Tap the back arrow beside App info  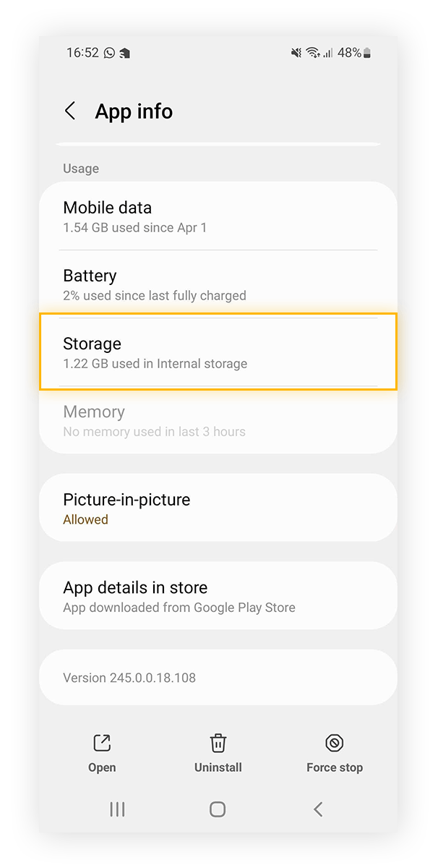[70, 111]
